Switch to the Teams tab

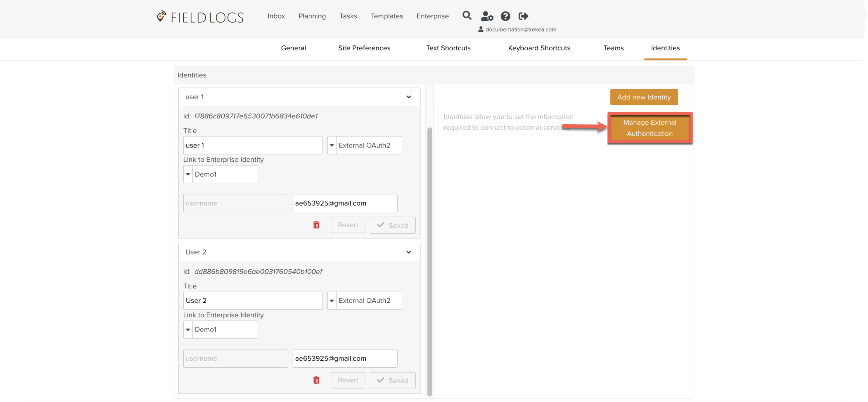pyautogui.click(x=613, y=48)
